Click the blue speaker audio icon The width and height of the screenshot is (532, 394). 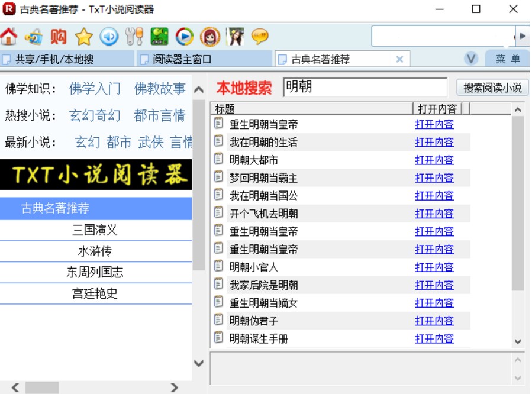(108, 35)
